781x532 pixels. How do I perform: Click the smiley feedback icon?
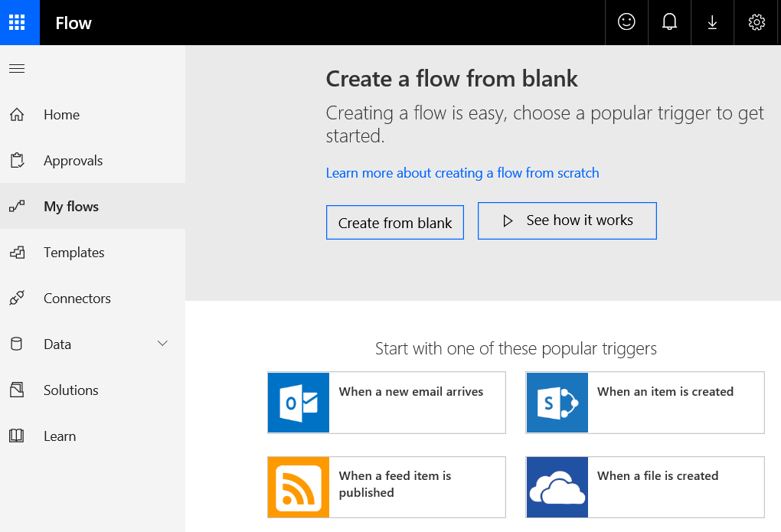(626, 22)
